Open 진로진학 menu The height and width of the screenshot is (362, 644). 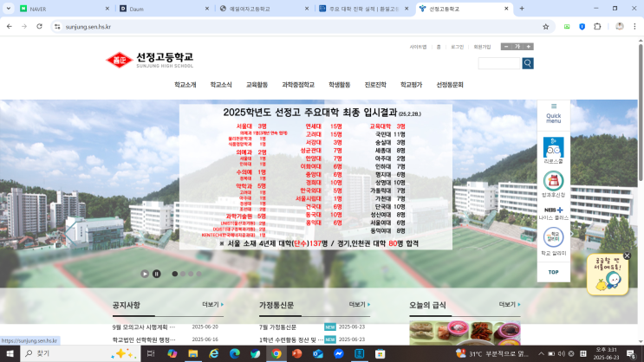pos(375,85)
